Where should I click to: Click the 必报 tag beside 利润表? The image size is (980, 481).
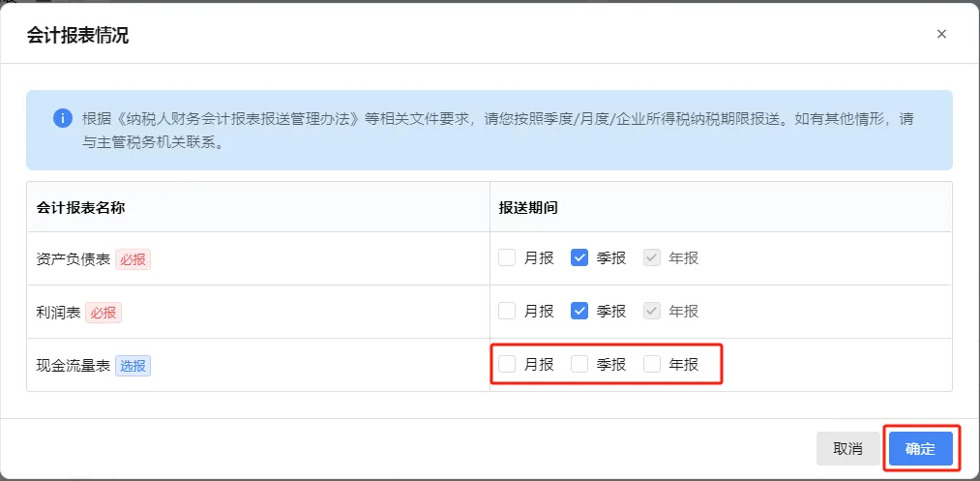click(104, 312)
